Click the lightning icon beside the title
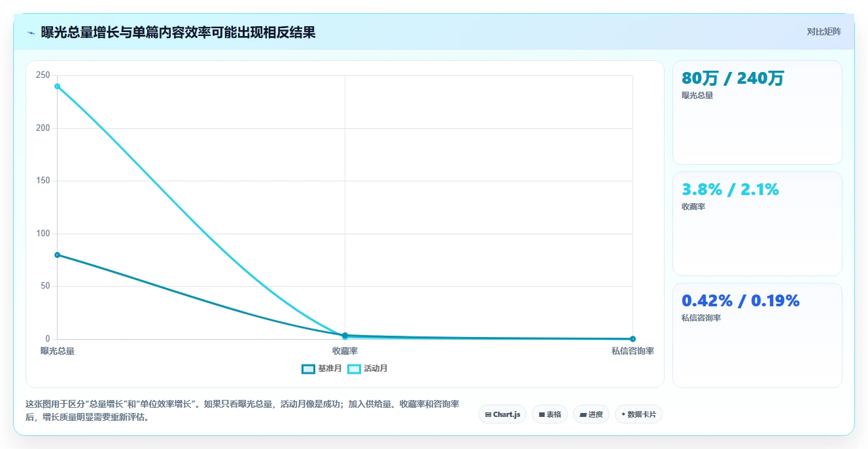Viewport: 868px width, 449px height. (31, 33)
